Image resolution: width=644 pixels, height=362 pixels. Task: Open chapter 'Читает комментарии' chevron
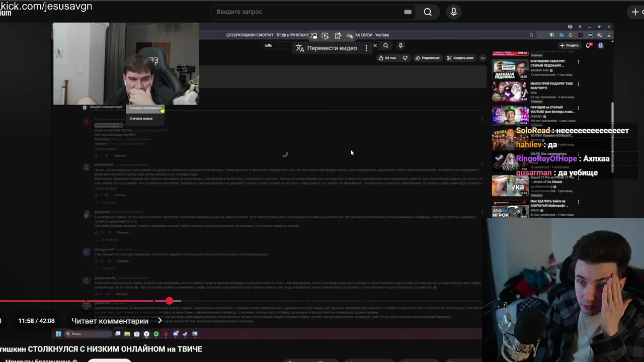tap(160, 320)
